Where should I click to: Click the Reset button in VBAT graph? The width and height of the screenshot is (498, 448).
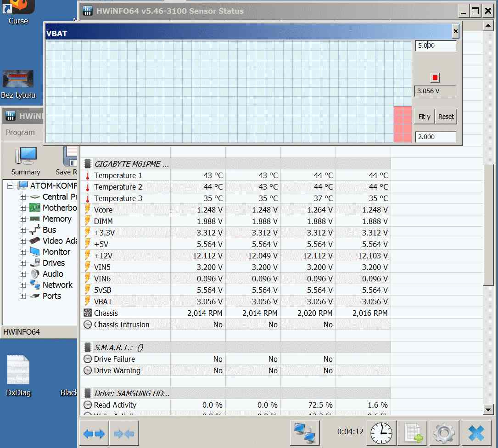tap(446, 117)
